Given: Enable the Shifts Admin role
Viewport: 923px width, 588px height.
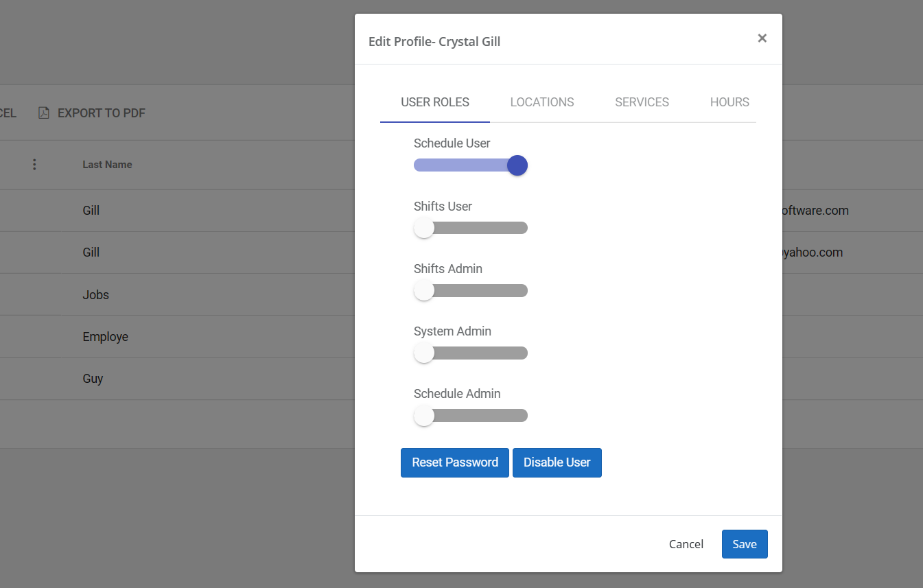Looking at the screenshot, I should pyautogui.click(x=470, y=290).
